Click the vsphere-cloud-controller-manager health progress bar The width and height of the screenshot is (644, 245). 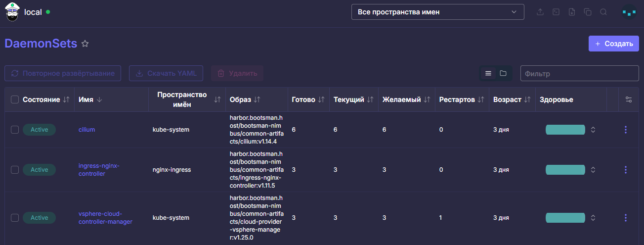[x=565, y=218]
